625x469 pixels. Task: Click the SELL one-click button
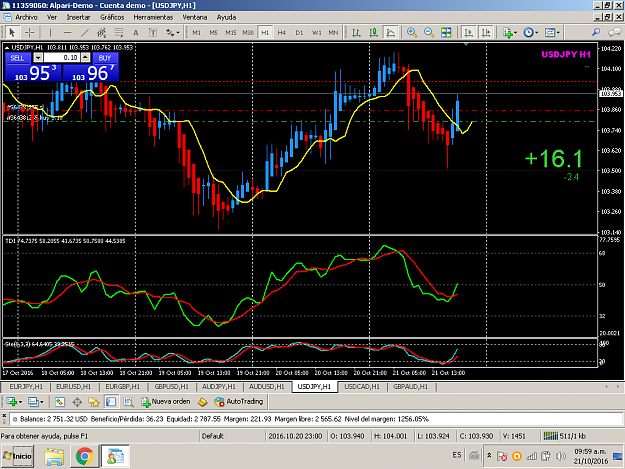[x=17, y=58]
